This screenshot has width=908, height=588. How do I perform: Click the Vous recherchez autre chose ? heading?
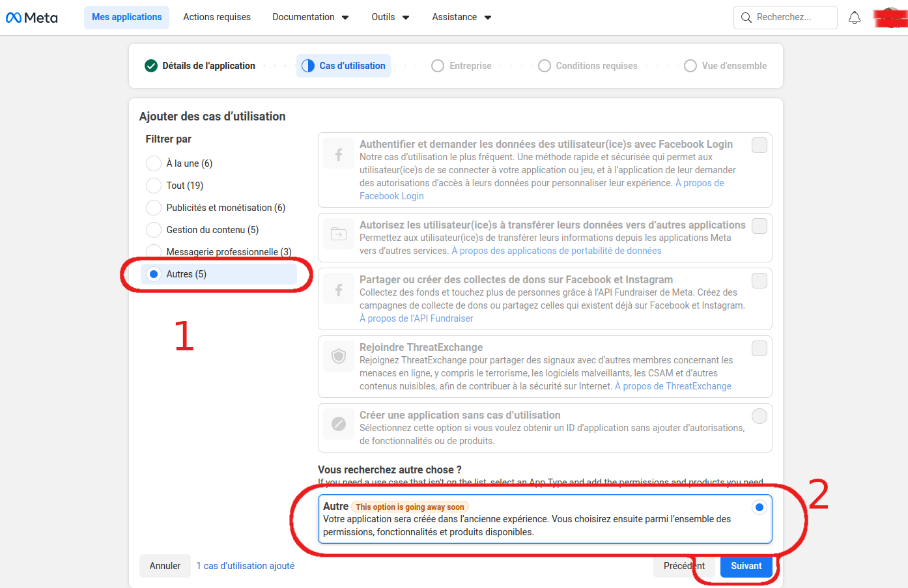[390, 469]
